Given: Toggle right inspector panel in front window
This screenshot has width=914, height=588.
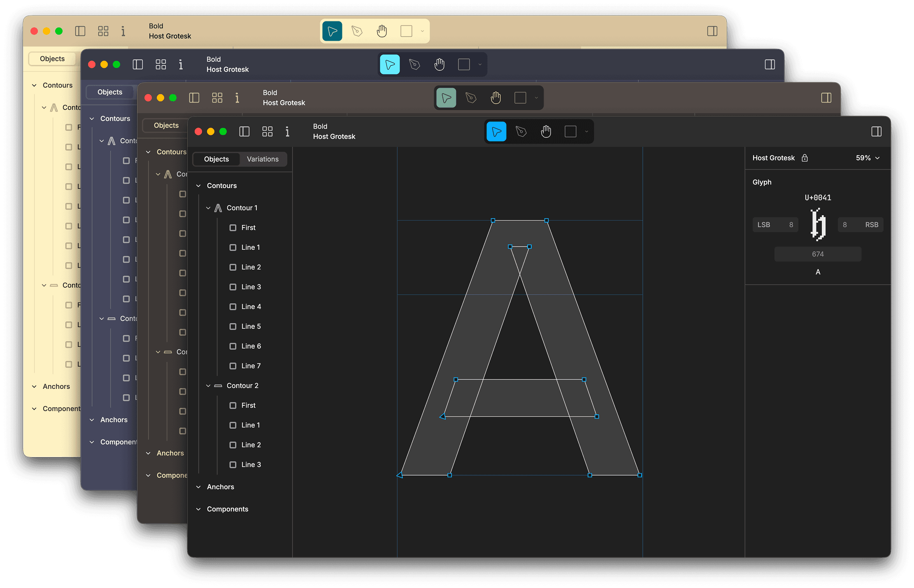Looking at the screenshot, I should [877, 132].
